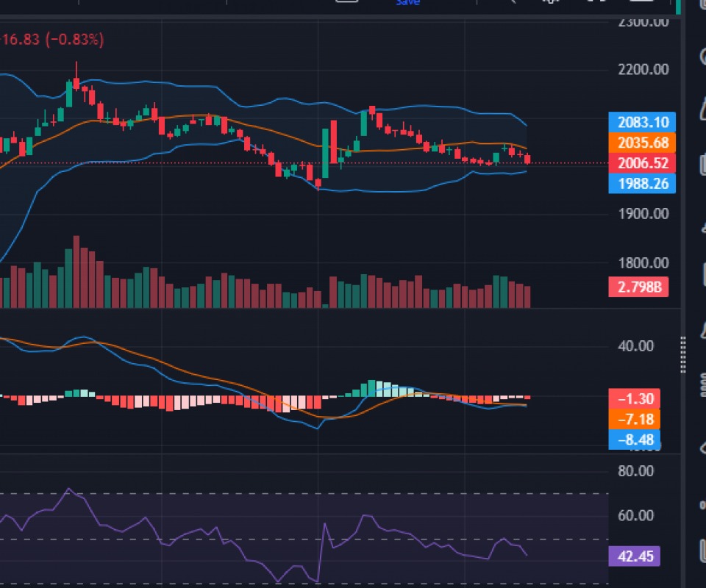Image resolution: width=706 pixels, height=588 pixels.
Task: Click the 1900.00 price axis label
Action: tap(643, 214)
